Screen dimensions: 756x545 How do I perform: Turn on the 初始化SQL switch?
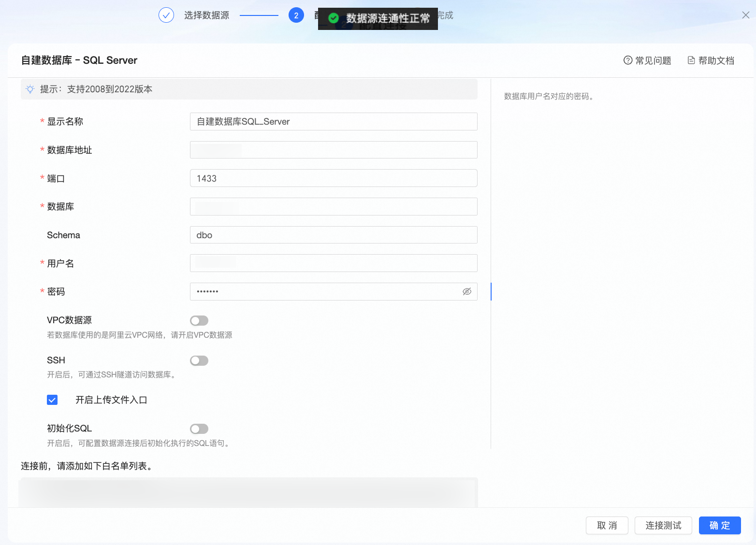199,429
